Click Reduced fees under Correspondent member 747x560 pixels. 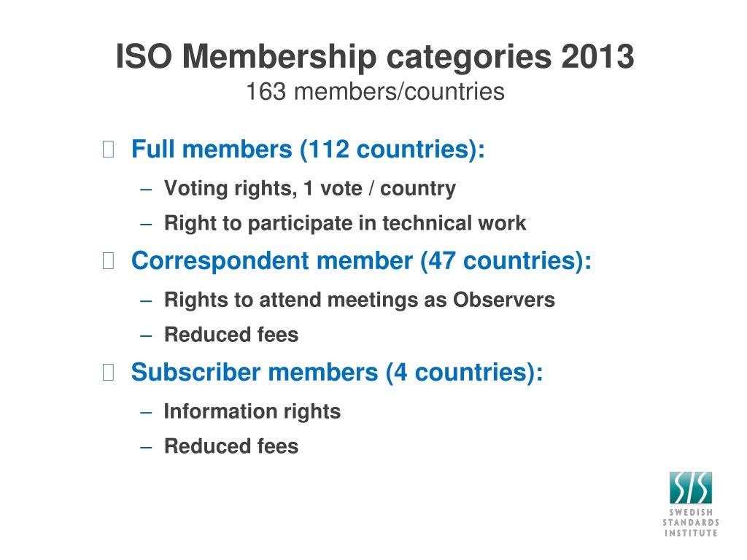(x=231, y=334)
